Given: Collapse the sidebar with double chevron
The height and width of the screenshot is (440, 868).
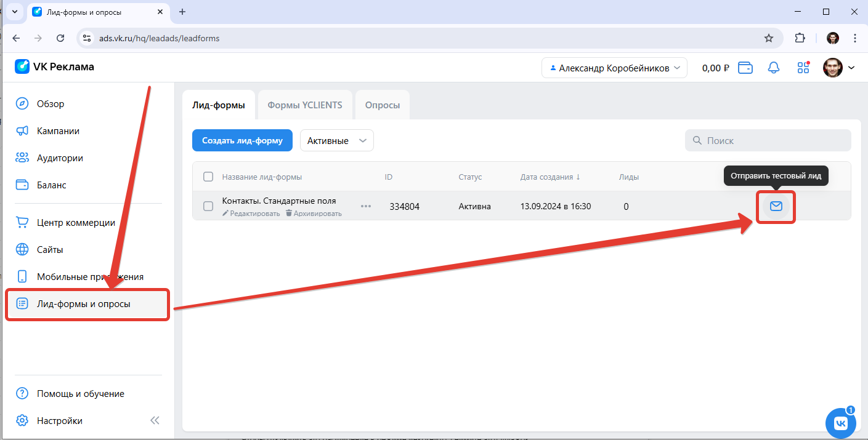Looking at the screenshot, I should tap(155, 421).
